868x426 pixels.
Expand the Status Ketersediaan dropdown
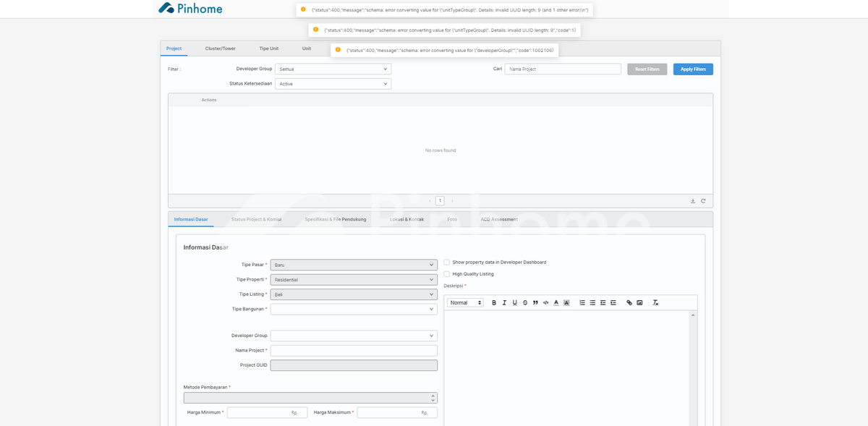[x=333, y=84]
